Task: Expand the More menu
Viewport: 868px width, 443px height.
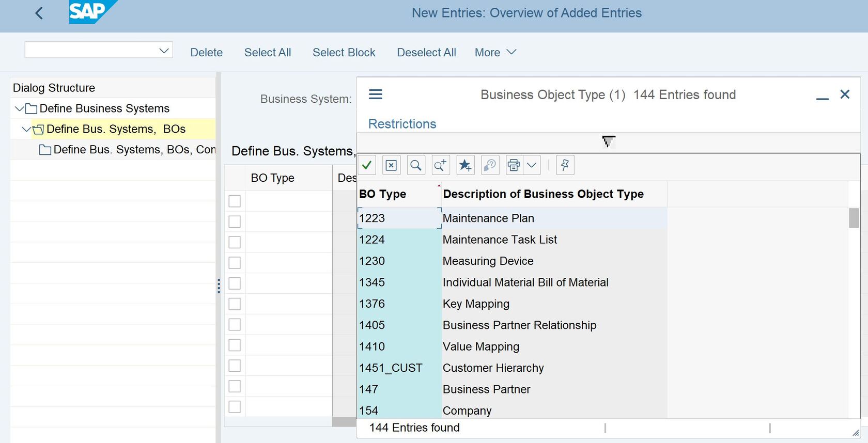Action: tap(495, 52)
